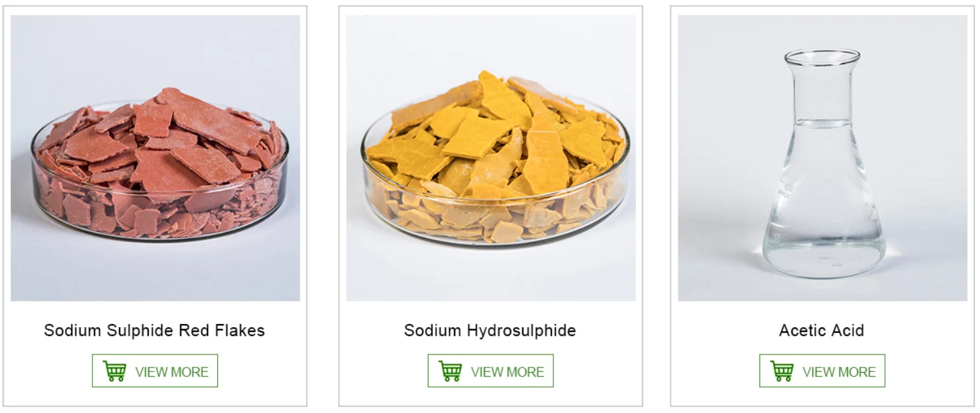View the yellow flakes product photo
This screenshot has width=980, height=413.
(491, 158)
